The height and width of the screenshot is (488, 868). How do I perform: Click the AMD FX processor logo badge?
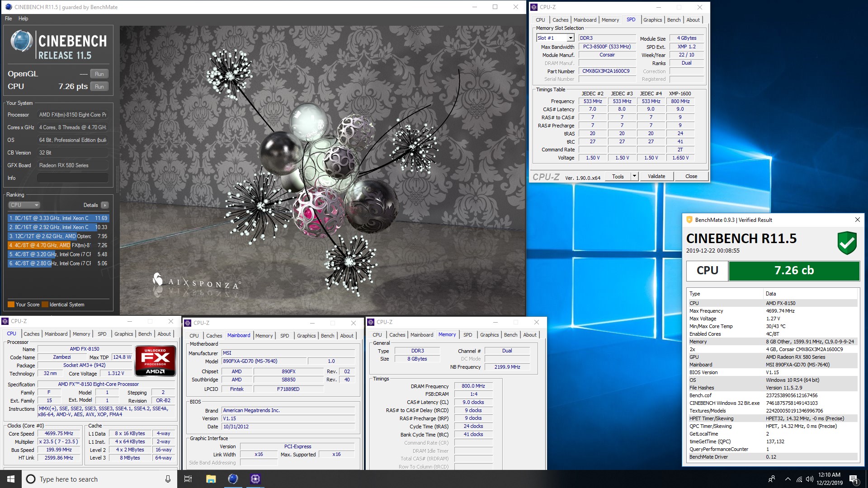tap(155, 361)
